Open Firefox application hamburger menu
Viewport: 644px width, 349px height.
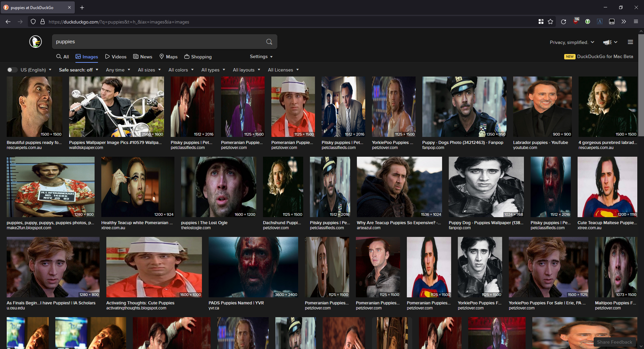tap(636, 22)
